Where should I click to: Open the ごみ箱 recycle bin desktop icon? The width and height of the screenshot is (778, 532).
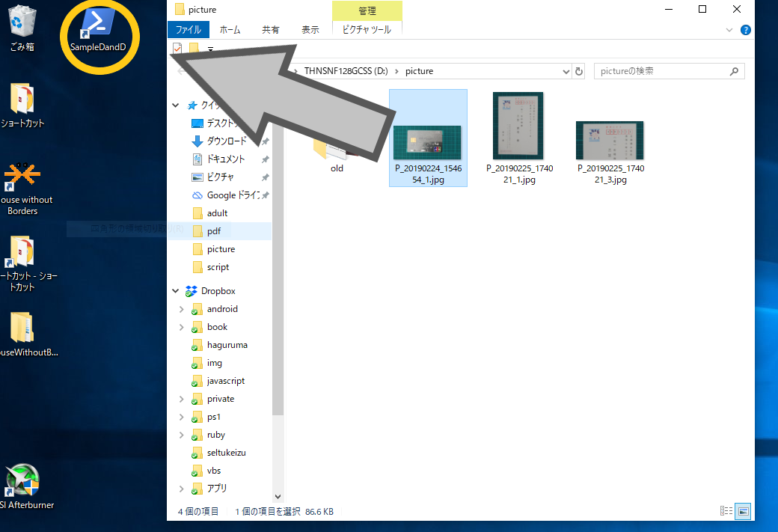tap(22, 27)
